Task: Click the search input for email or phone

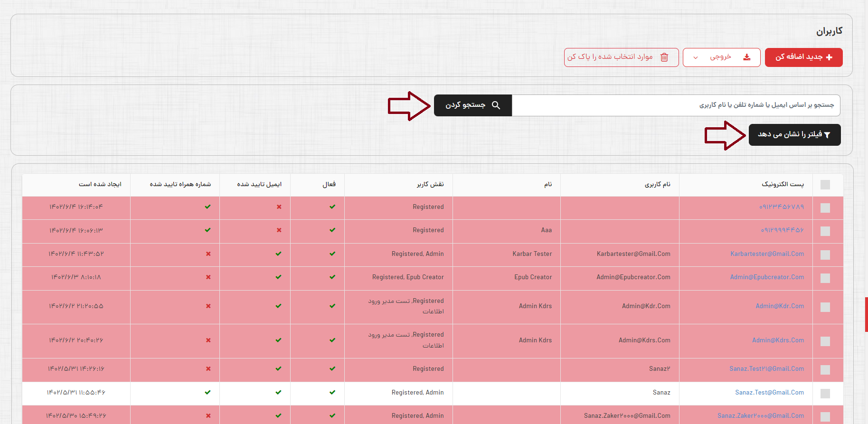Action: (675, 105)
